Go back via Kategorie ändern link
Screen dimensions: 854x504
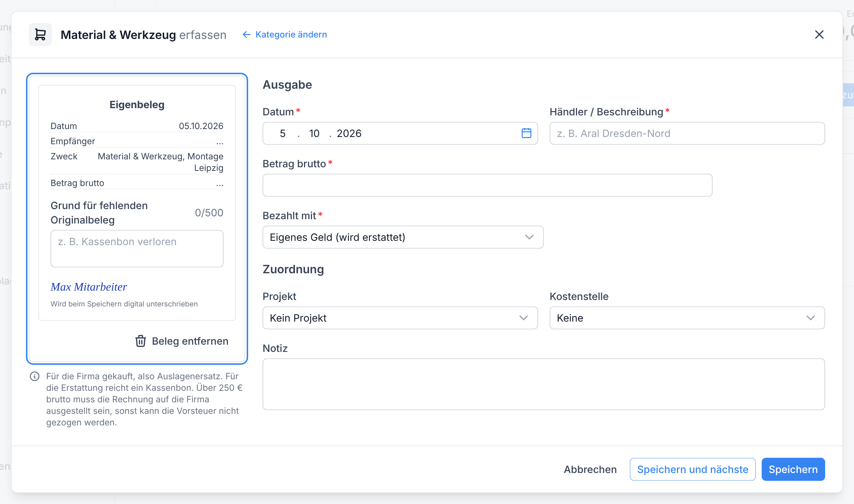[x=285, y=35]
